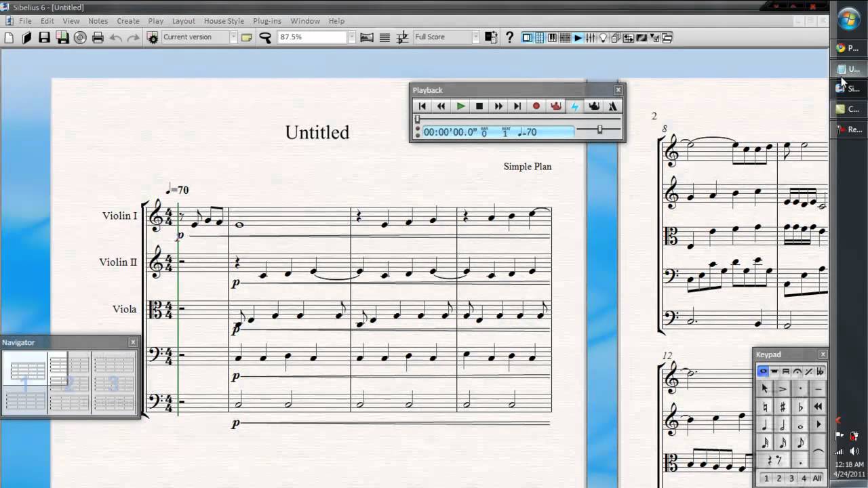868x488 pixels.
Task: Click the Print toolbar icon
Action: tap(98, 37)
